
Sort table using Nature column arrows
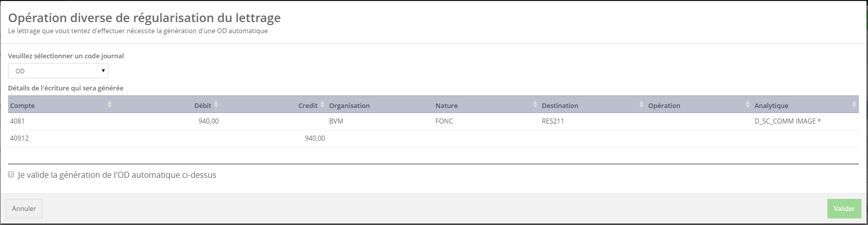[x=535, y=104]
